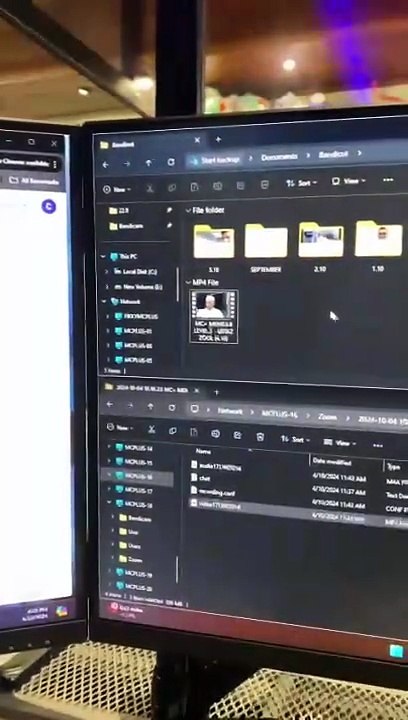Open Chrome three-dot menu on left monitor

pos(55,164)
